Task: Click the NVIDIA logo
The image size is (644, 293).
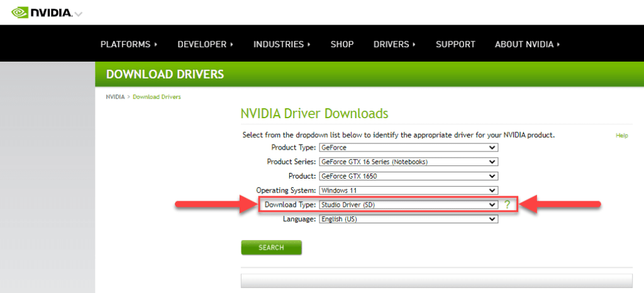Action: click(42, 13)
